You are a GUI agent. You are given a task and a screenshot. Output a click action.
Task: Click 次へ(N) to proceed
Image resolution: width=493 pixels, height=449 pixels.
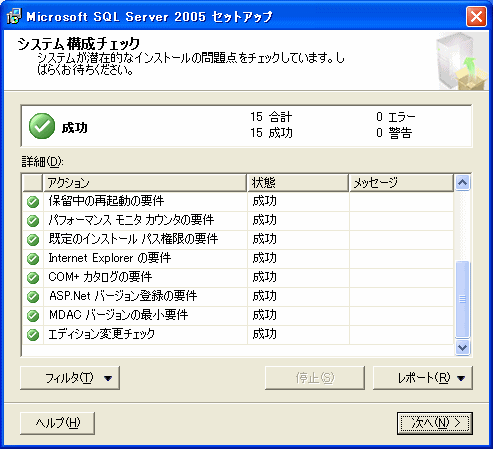pos(435,423)
